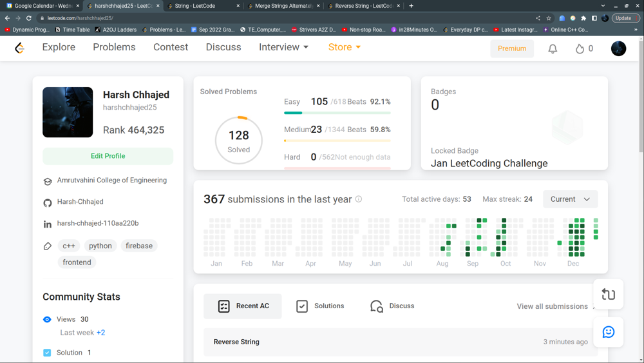Viewport: 644px width, 363px height.
Task: Expand the Interview dropdown menu
Action: (283, 47)
